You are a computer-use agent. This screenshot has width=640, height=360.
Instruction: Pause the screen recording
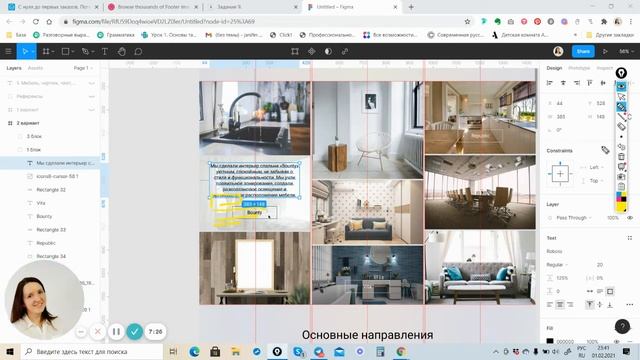116,331
